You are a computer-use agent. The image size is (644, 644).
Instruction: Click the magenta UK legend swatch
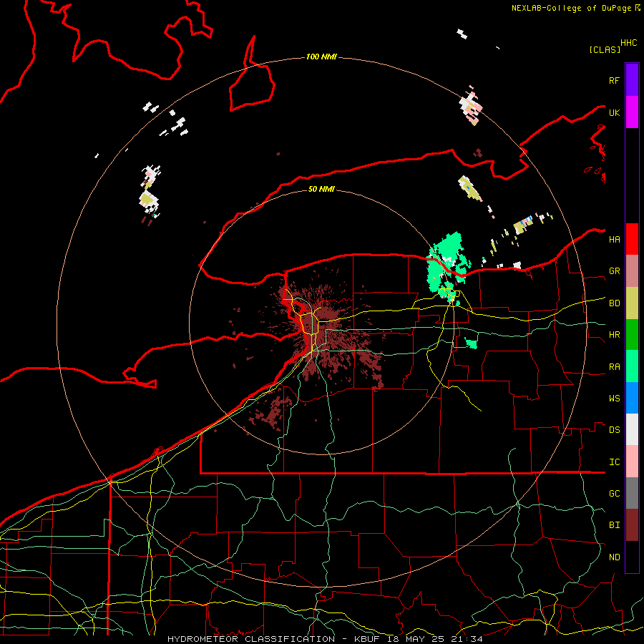click(632, 112)
